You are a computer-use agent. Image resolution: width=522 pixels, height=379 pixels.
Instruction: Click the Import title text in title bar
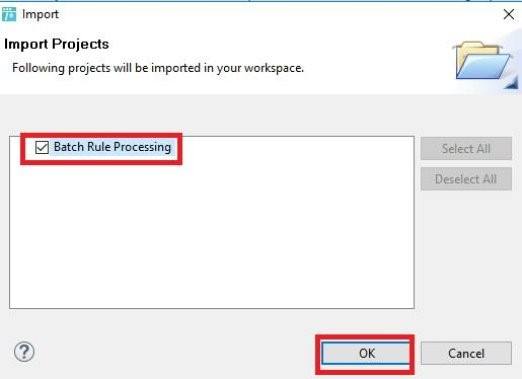click(x=40, y=15)
